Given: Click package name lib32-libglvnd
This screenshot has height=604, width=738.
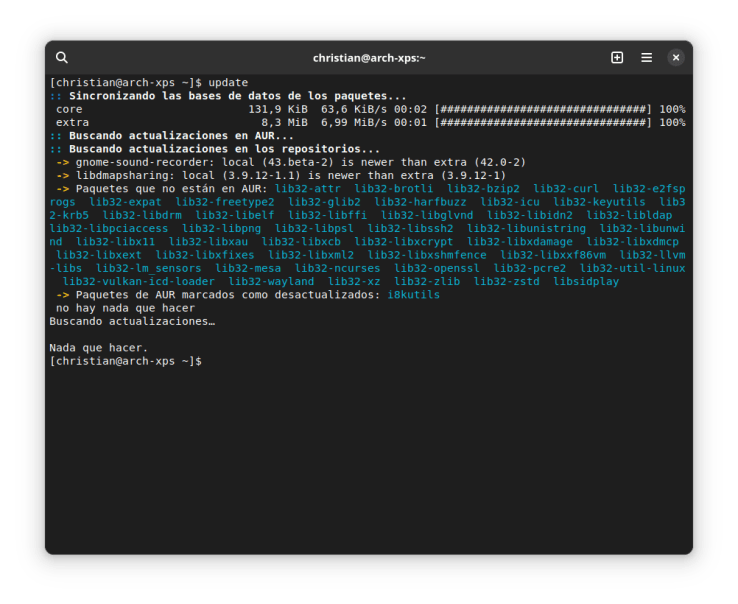Looking at the screenshot, I should [x=427, y=215].
